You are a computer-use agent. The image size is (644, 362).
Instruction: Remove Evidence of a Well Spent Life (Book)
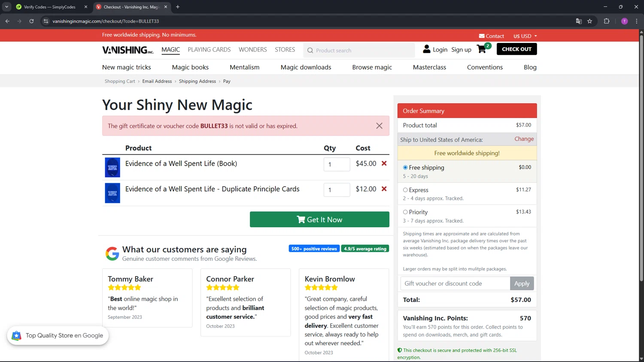point(384,163)
